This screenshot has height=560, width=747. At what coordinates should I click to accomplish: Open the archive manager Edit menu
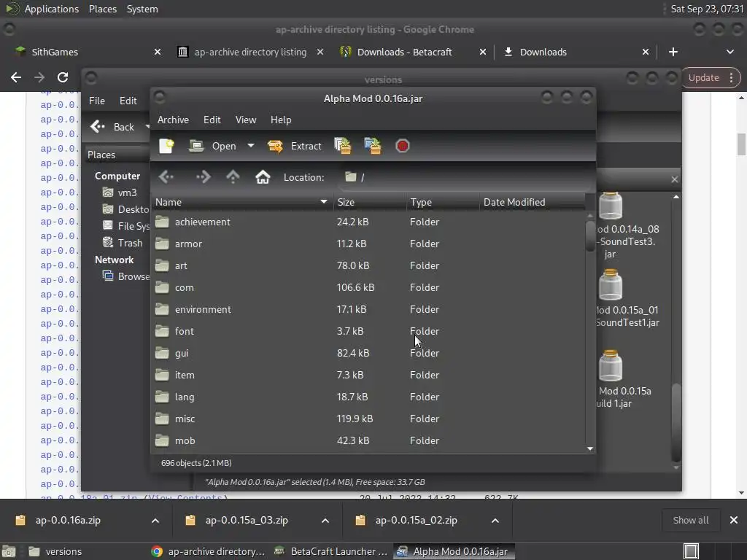[212, 120]
